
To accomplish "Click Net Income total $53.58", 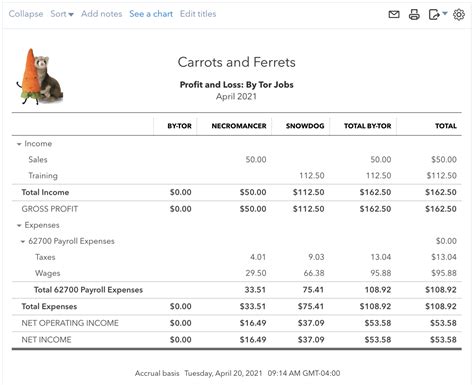I will pos(443,340).
